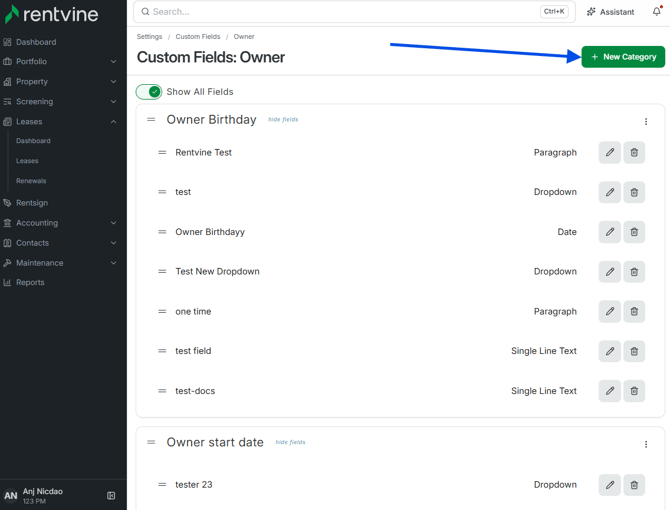The image size is (670, 510).
Task: Edit the 'one time' paragraph field
Action: (x=609, y=311)
